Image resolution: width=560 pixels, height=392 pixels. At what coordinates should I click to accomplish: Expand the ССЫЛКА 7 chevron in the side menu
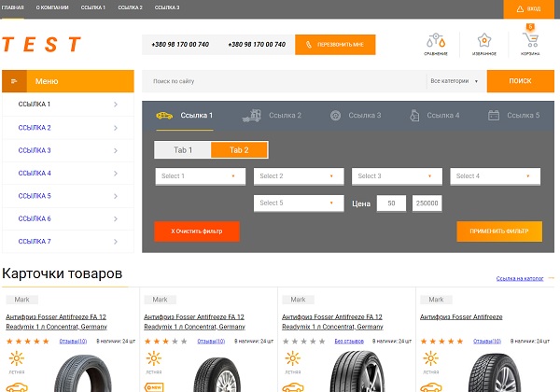tap(116, 242)
